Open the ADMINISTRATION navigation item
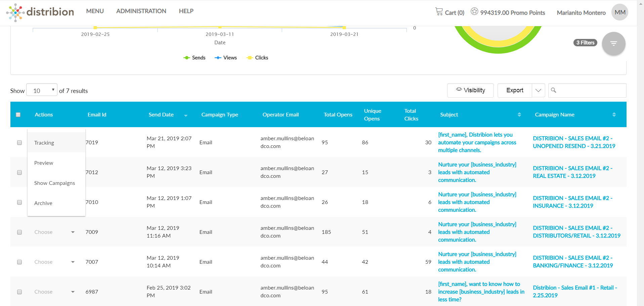The image size is (644, 306). pyautogui.click(x=141, y=11)
